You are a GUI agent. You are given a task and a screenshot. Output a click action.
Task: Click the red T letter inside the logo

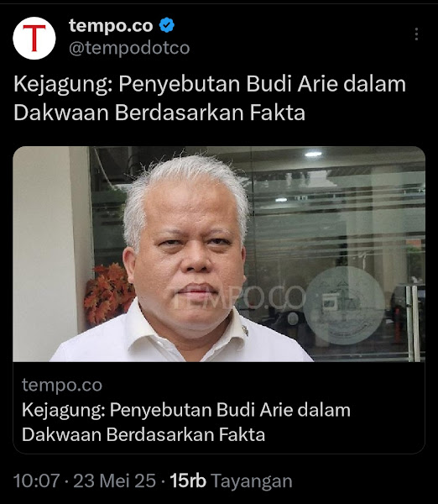tap(34, 39)
